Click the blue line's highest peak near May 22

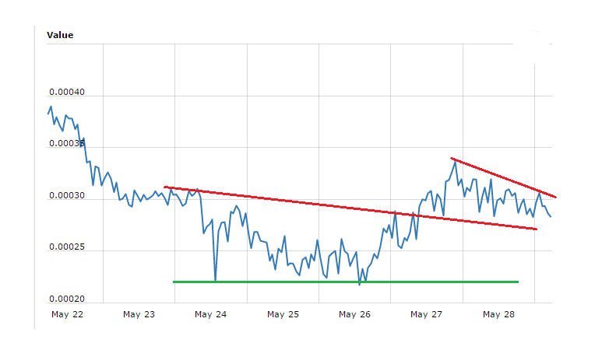tap(51, 107)
